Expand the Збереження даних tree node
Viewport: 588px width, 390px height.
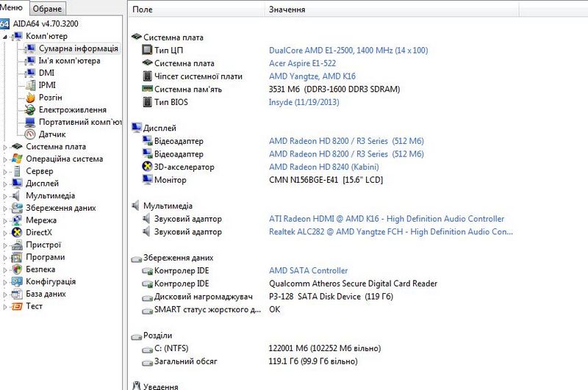click(x=7, y=208)
